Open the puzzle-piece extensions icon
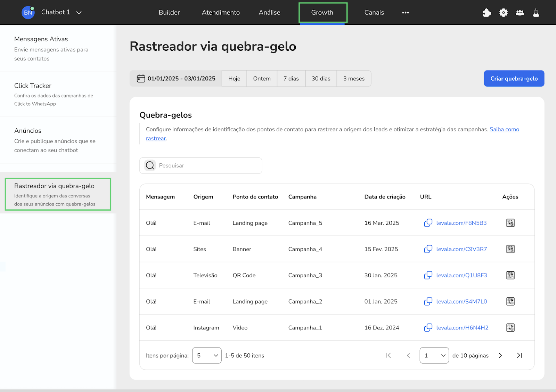 [x=487, y=13]
